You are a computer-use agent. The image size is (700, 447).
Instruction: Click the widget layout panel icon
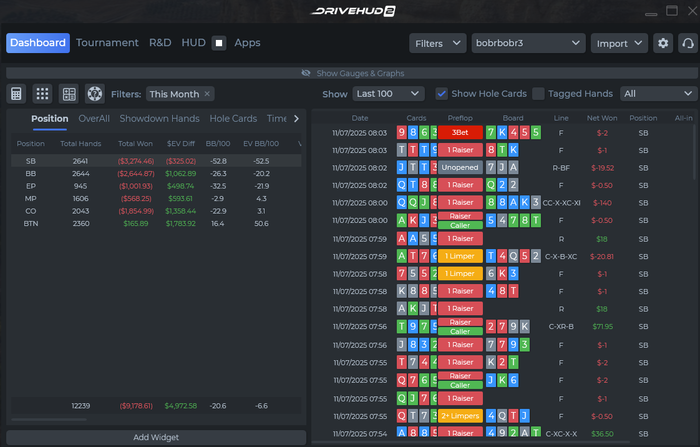[x=69, y=94]
